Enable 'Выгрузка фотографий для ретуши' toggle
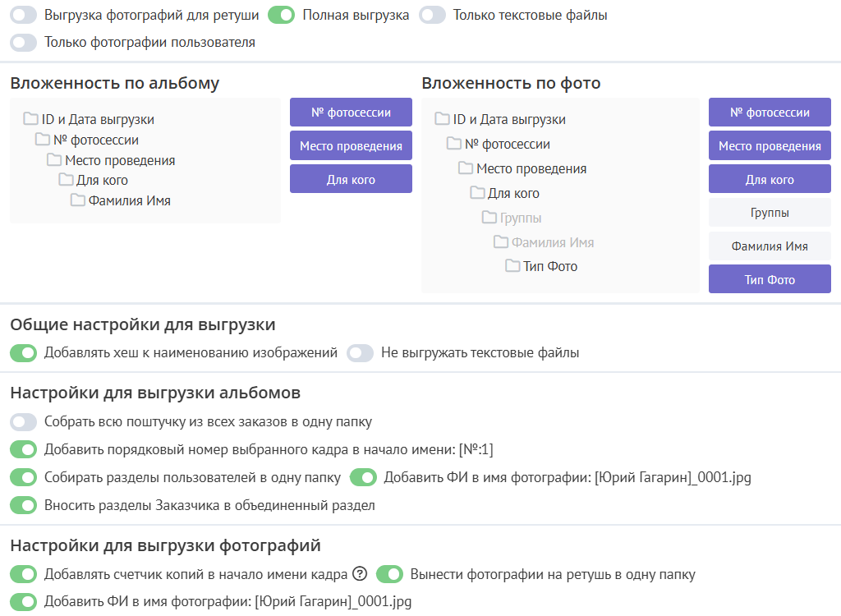Viewport: 841px width, 616px height. [24, 15]
